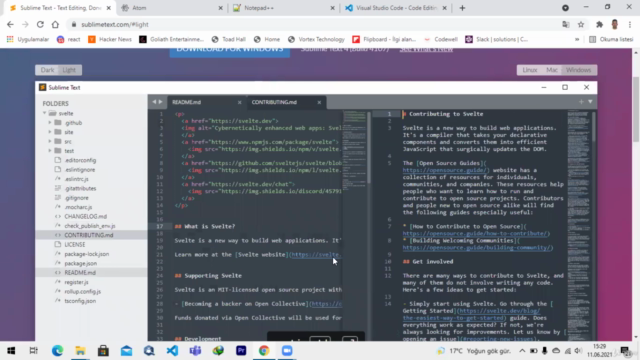The image size is (640, 360).
Task: Switch demo to Dark theme
Action: click(47, 70)
